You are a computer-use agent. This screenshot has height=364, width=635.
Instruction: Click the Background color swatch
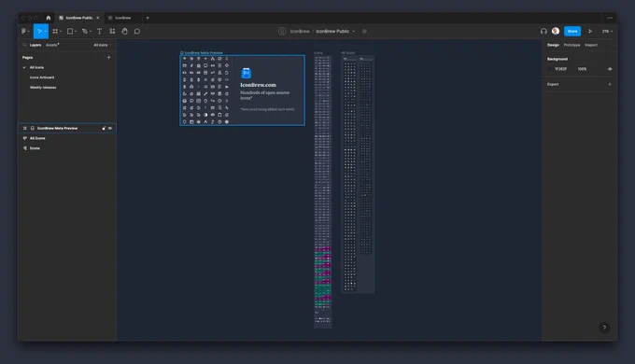pos(549,69)
